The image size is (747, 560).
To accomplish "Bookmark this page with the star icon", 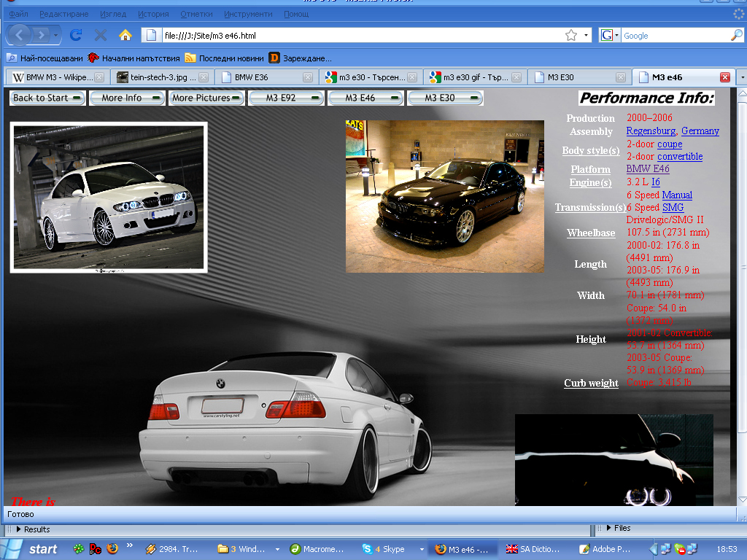I will click(570, 35).
